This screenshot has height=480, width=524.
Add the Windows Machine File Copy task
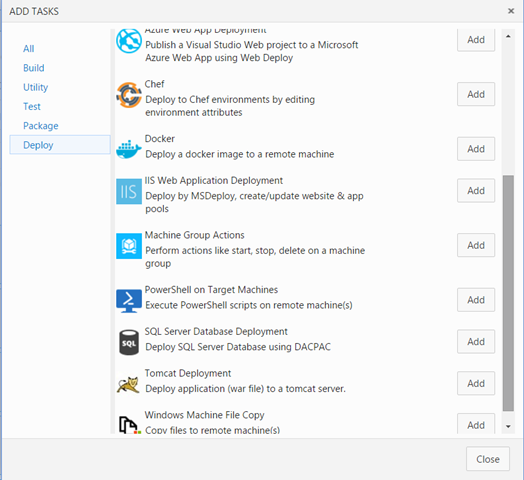476,424
